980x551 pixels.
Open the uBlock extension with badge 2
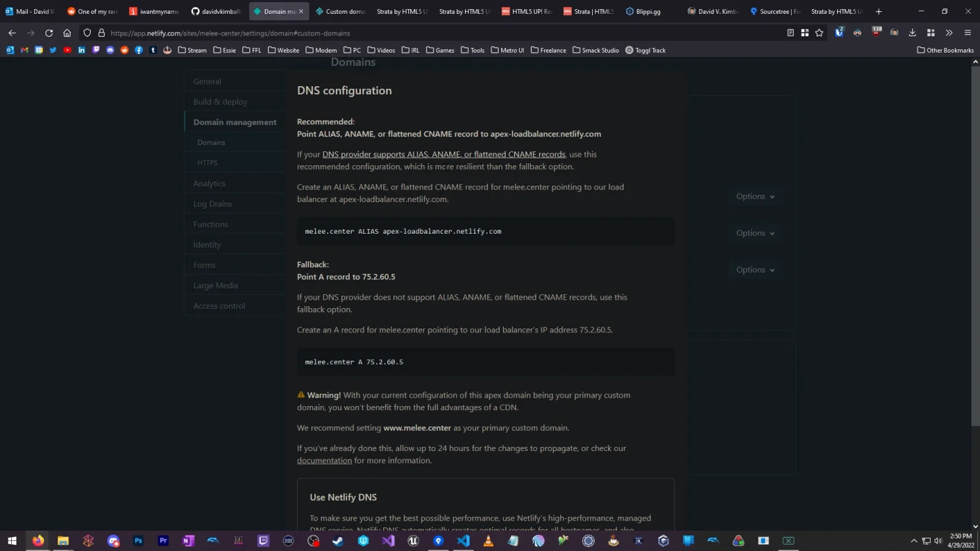pyautogui.click(x=838, y=33)
